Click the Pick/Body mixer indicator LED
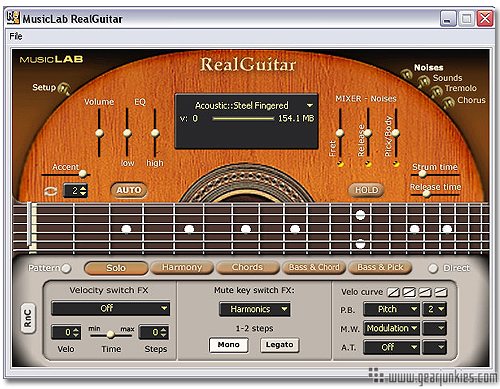500x389 pixels. pyautogui.click(x=396, y=164)
